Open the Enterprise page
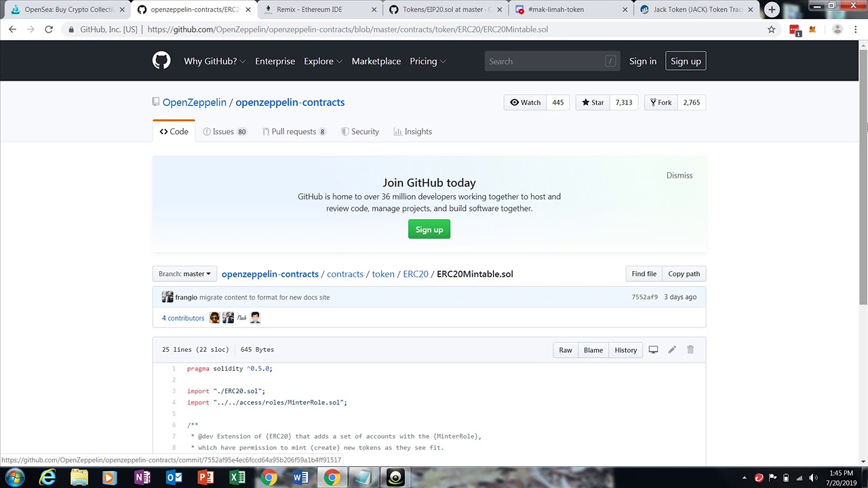Image resolution: width=868 pixels, height=488 pixels. click(275, 61)
